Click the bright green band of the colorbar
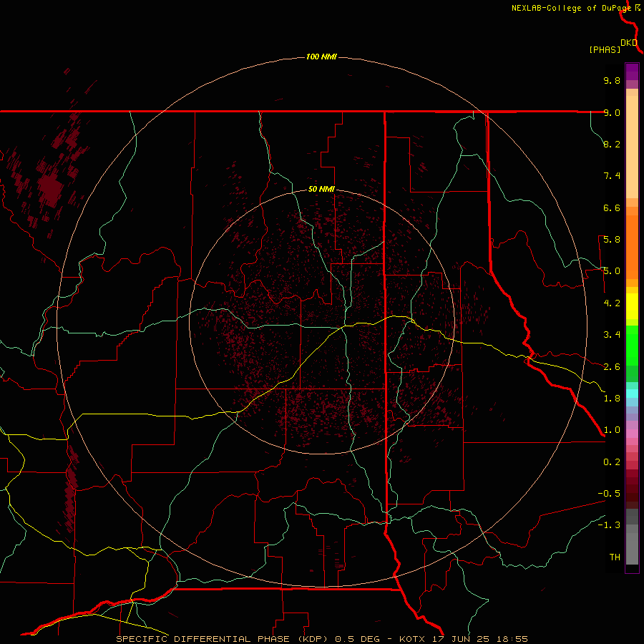 coord(632,345)
